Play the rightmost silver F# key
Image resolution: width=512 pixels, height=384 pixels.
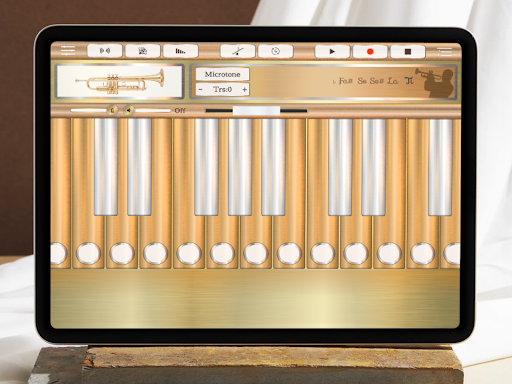(440, 167)
